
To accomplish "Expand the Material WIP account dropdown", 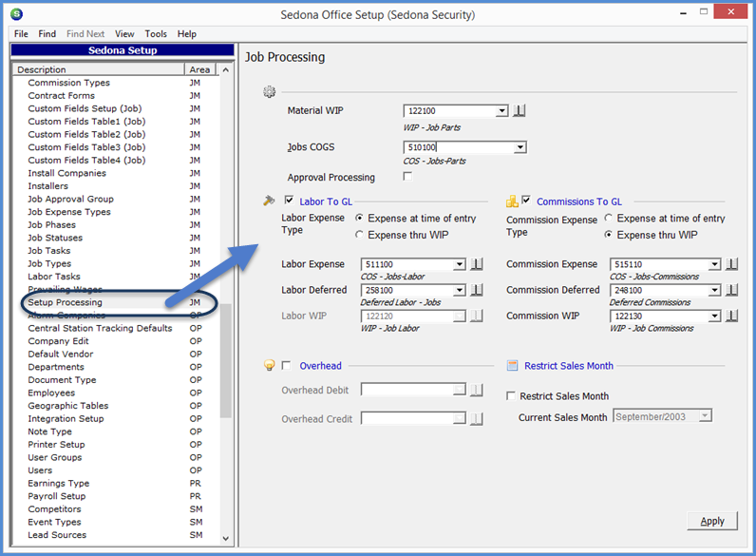I will click(x=501, y=111).
